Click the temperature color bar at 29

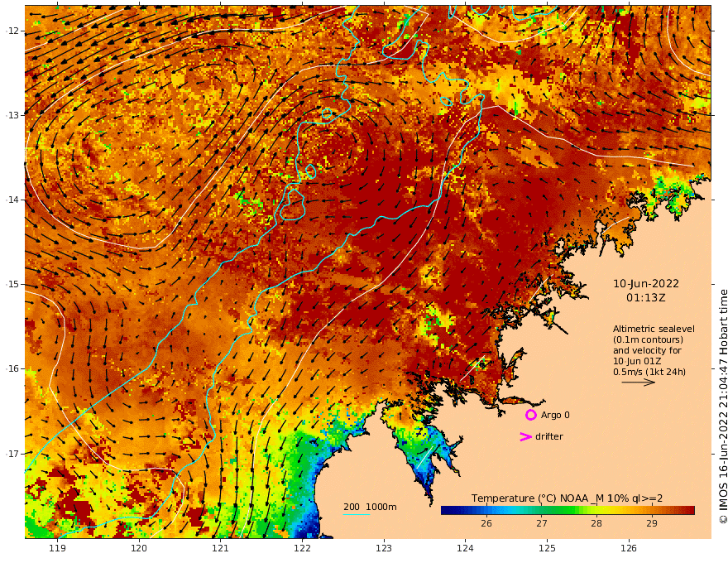tap(652, 510)
